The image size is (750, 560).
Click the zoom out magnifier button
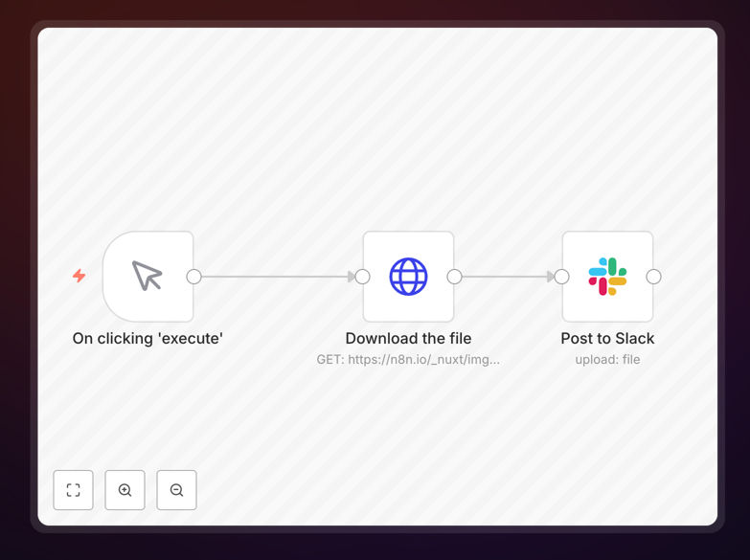pyautogui.click(x=176, y=490)
